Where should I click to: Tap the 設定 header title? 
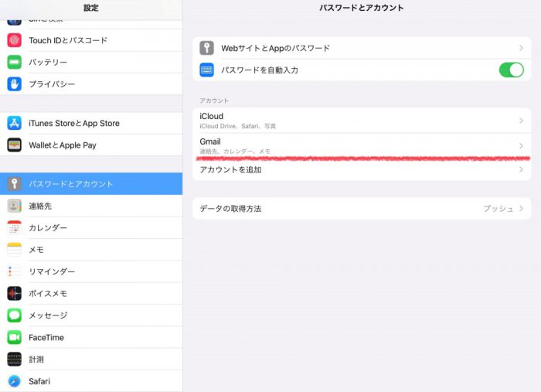click(x=91, y=8)
